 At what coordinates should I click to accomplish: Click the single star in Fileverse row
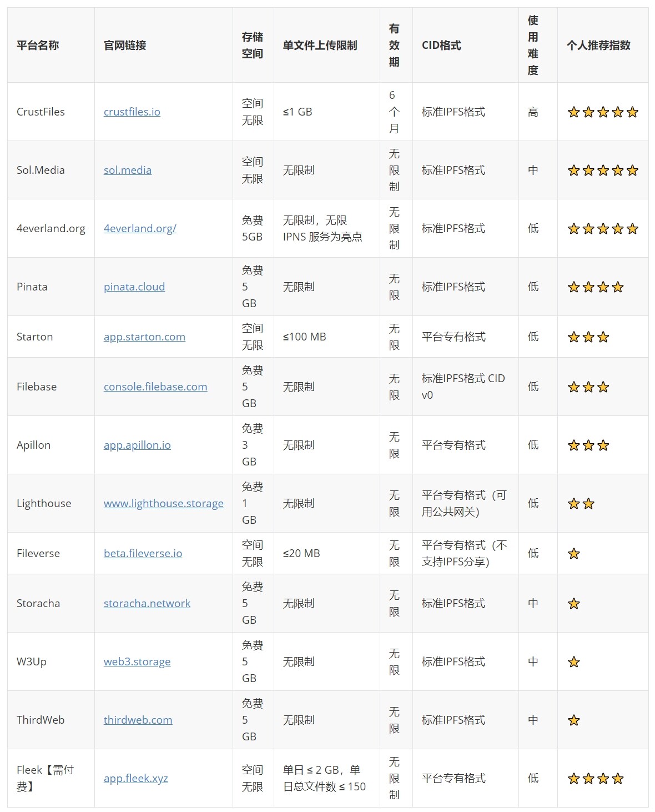coord(574,554)
